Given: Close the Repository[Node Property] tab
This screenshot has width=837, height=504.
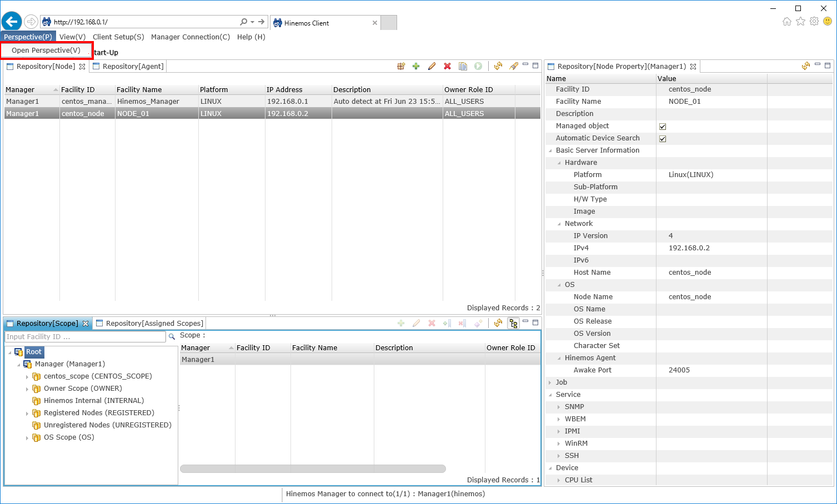Looking at the screenshot, I should pyautogui.click(x=693, y=67).
